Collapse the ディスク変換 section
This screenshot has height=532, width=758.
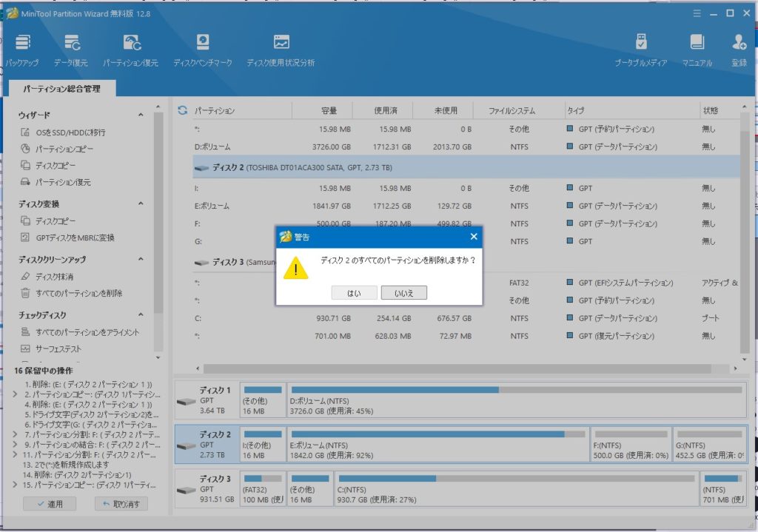coord(141,204)
